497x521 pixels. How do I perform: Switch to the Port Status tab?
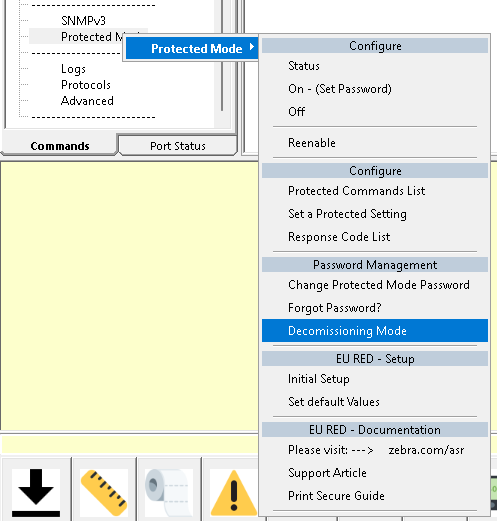click(x=178, y=146)
